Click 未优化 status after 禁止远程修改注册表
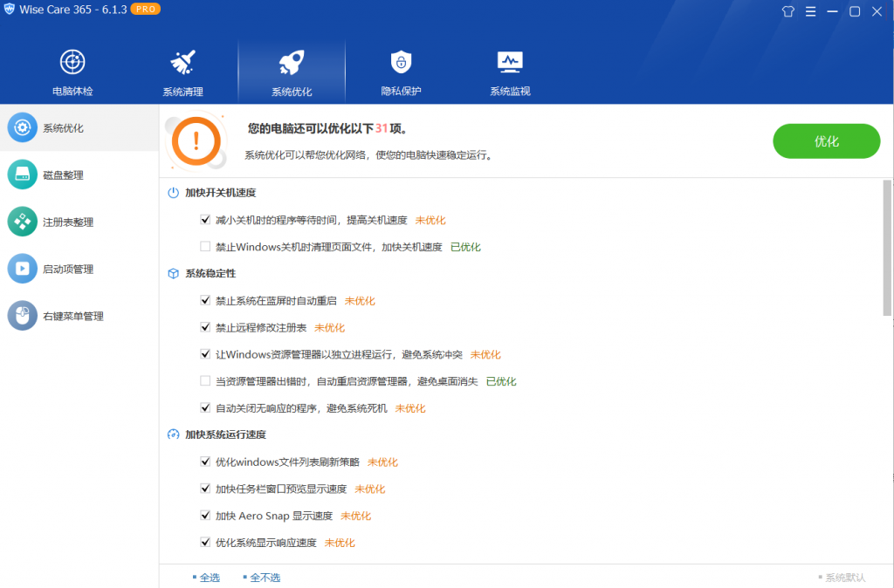This screenshot has height=588, width=894. pos(329,328)
